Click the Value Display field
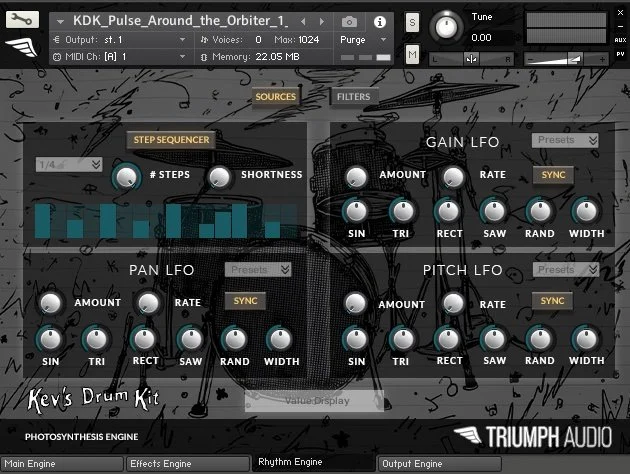Screen dimensions: 630x474 coord(314,401)
